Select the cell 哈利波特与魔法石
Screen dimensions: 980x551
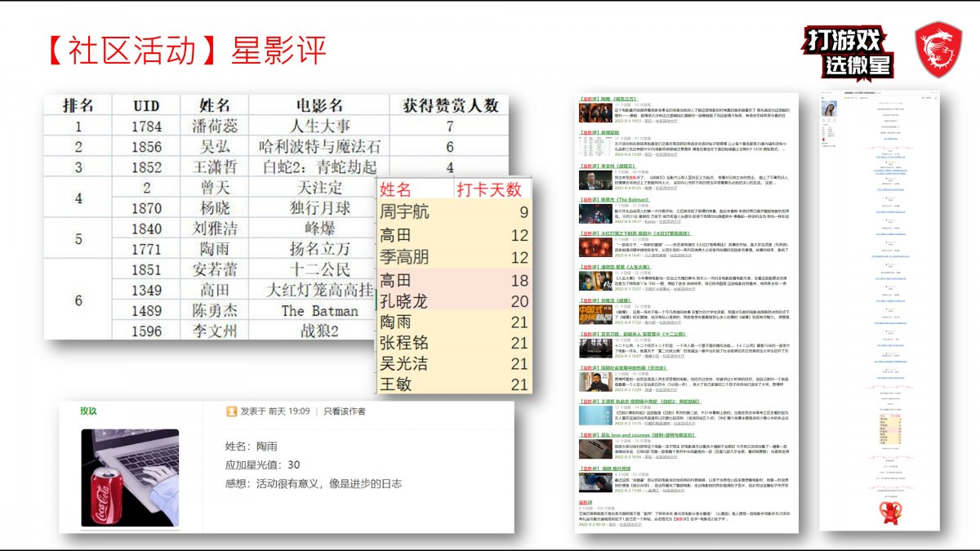(x=320, y=147)
